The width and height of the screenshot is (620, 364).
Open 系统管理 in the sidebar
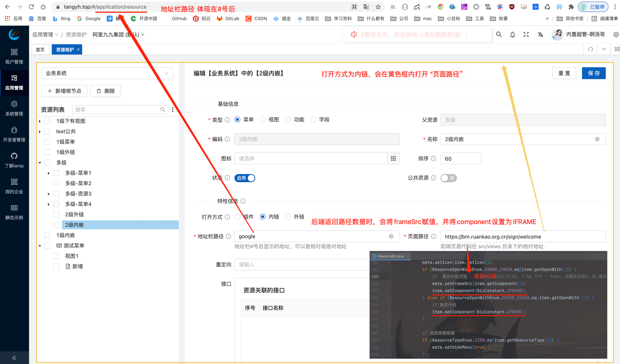click(x=14, y=108)
